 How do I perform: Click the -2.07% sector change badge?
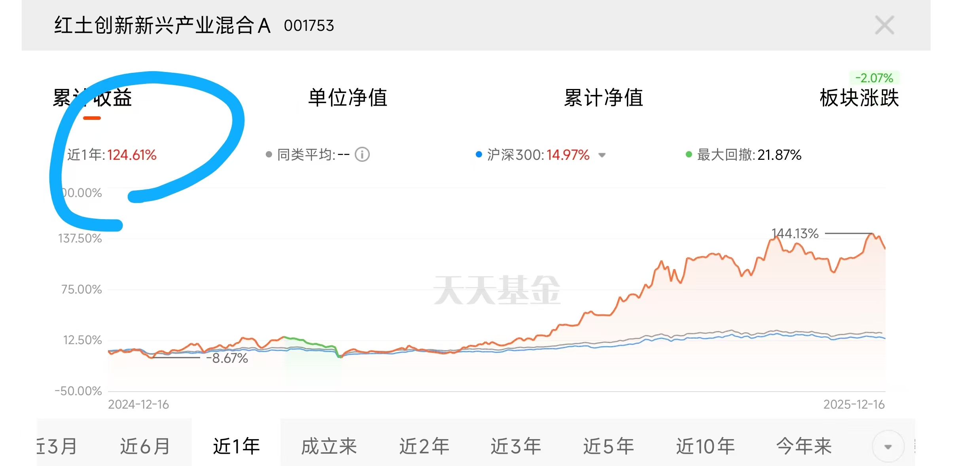pos(874,78)
